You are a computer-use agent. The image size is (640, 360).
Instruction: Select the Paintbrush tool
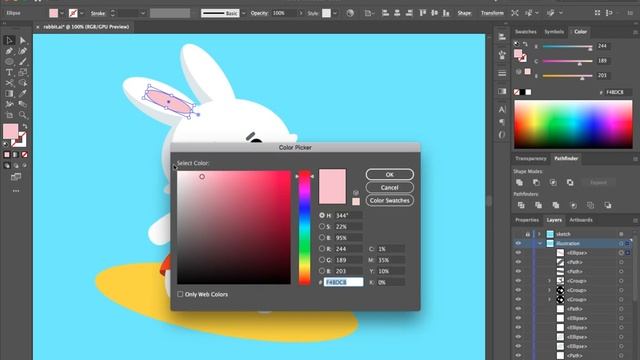[x=22, y=62]
